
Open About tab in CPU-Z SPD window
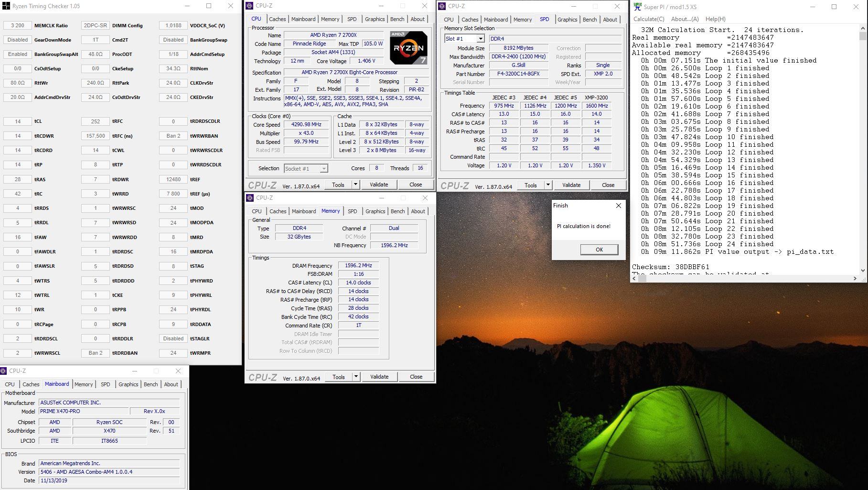(610, 20)
